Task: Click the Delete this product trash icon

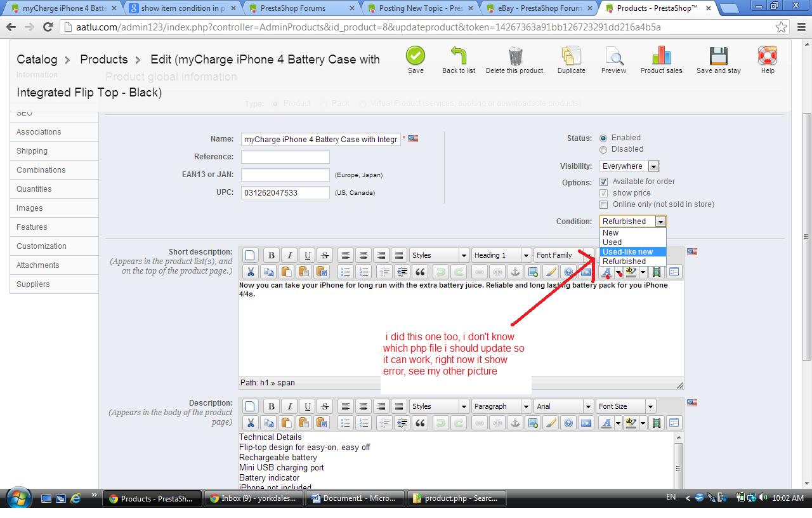Action: point(515,56)
